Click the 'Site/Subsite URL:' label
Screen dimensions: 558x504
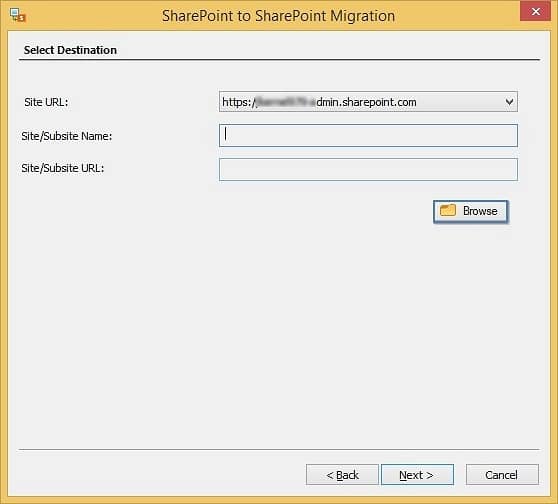63,168
